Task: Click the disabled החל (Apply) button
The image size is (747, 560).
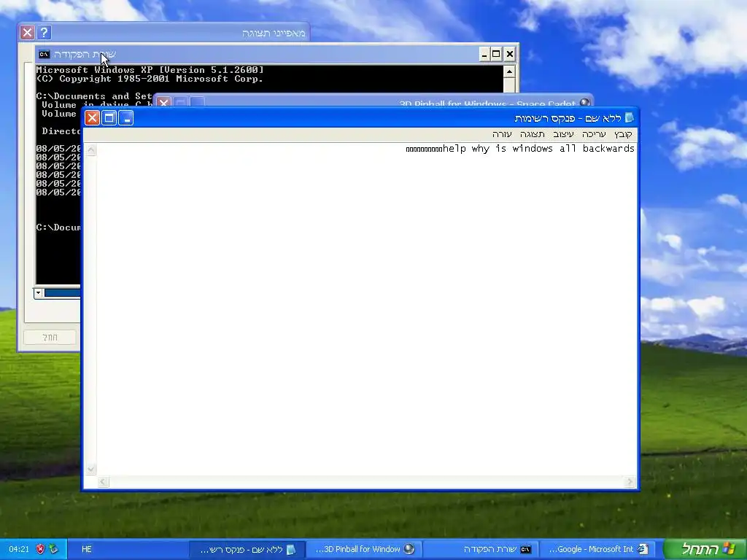Action: point(50,337)
